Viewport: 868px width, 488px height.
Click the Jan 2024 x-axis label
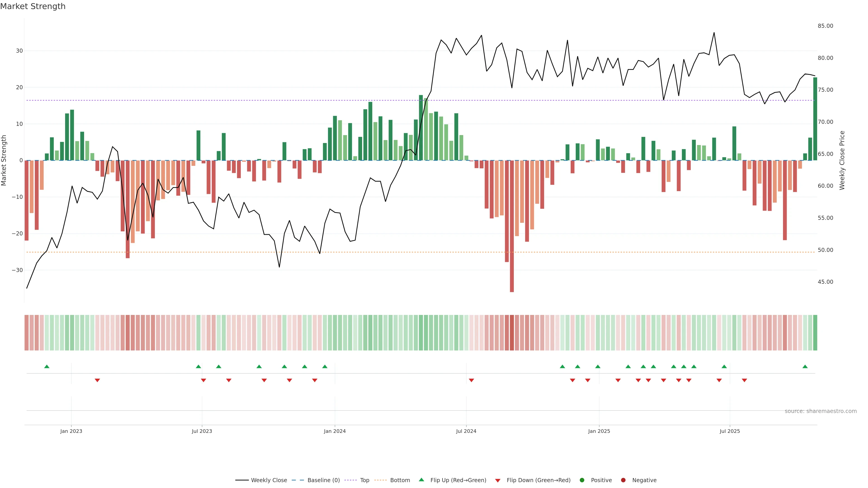[x=335, y=431]
